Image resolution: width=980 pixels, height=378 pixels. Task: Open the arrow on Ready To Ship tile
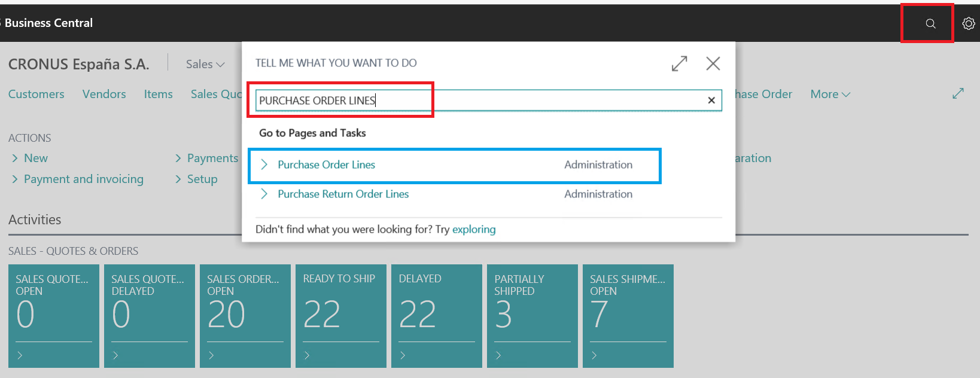point(307,355)
